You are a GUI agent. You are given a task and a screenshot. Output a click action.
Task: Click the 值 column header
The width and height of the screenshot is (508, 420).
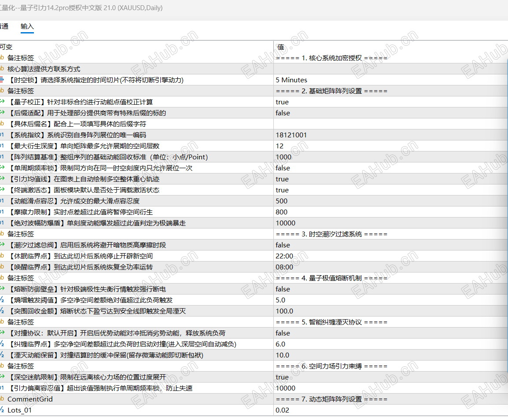tap(280, 47)
